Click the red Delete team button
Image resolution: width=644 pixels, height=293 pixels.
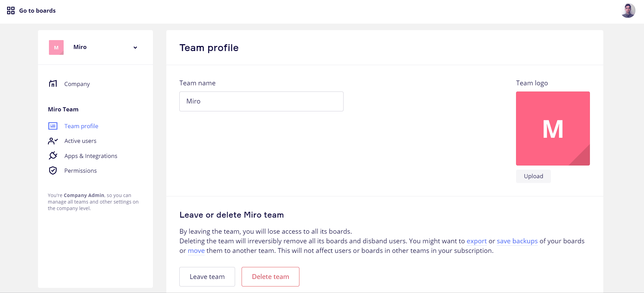tap(270, 277)
